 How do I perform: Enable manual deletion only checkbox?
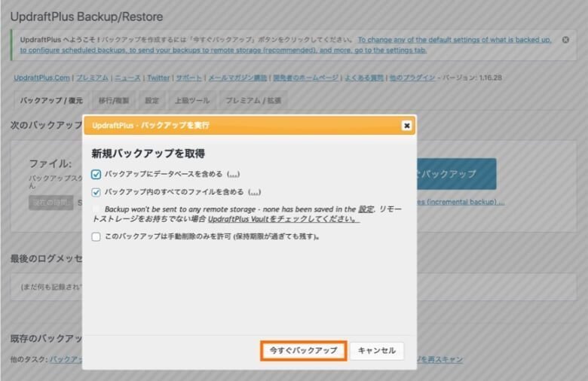(x=96, y=236)
